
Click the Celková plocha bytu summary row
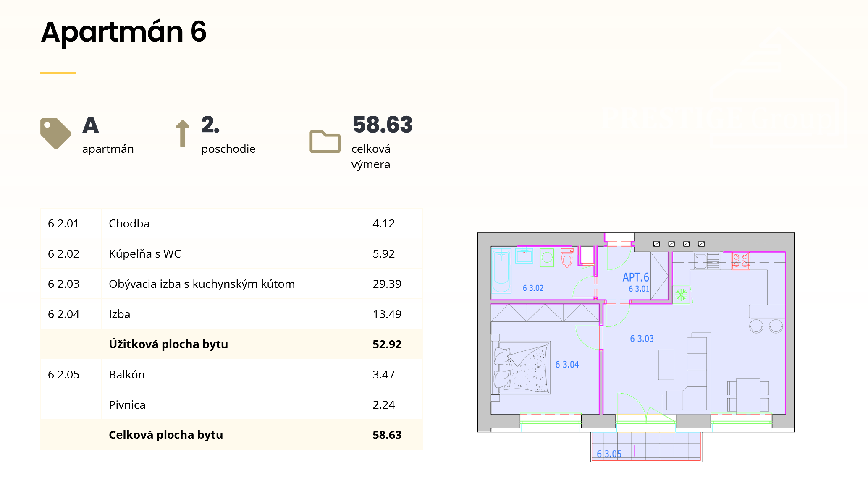coord(231,435)
